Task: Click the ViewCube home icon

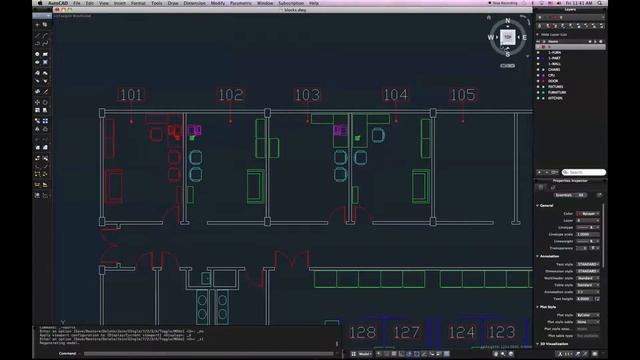Action: [x=489, y=18]
